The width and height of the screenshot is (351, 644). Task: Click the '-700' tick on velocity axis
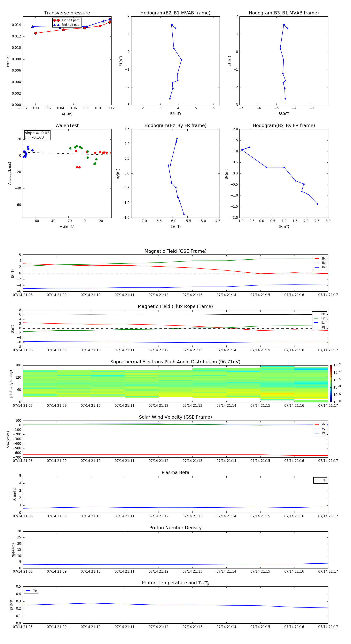(17, 457)
